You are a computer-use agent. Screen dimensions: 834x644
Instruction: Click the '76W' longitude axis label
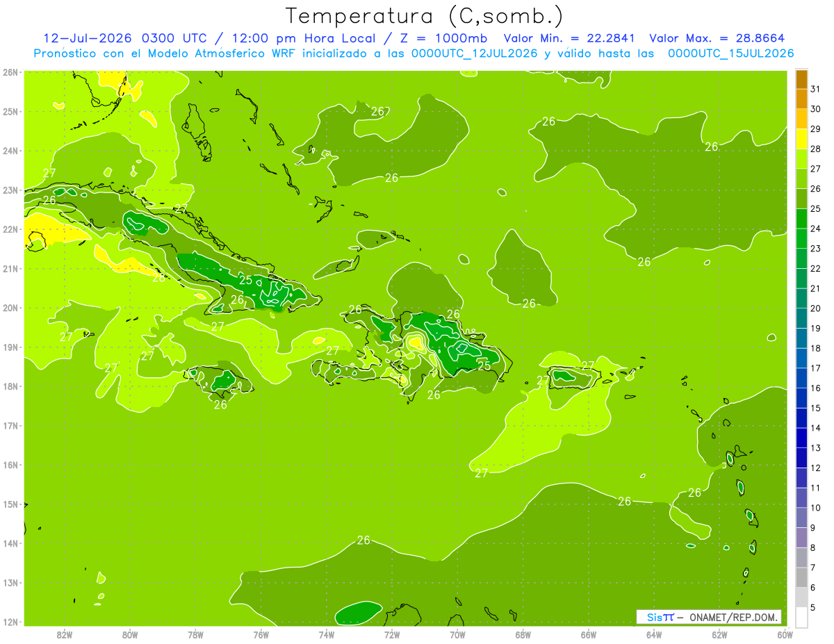pos(261,634)
